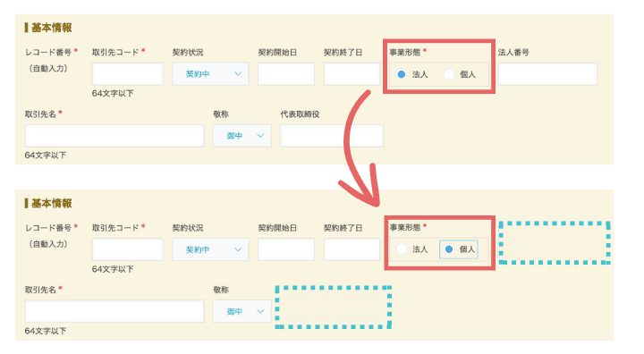The height and width of the screenshot is (354, 644).
Task: Click 契約開始日 field in the lower form
Action: (286, 249)
